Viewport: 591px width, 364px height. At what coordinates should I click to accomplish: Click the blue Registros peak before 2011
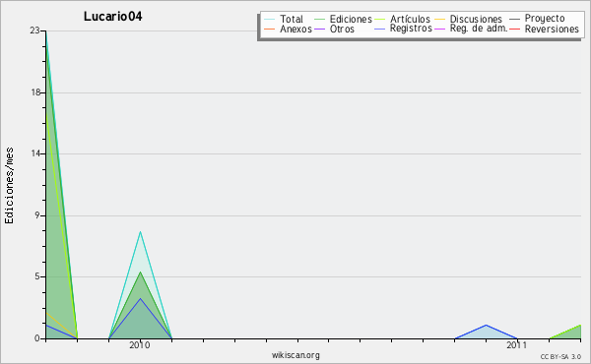coord(487,325)
